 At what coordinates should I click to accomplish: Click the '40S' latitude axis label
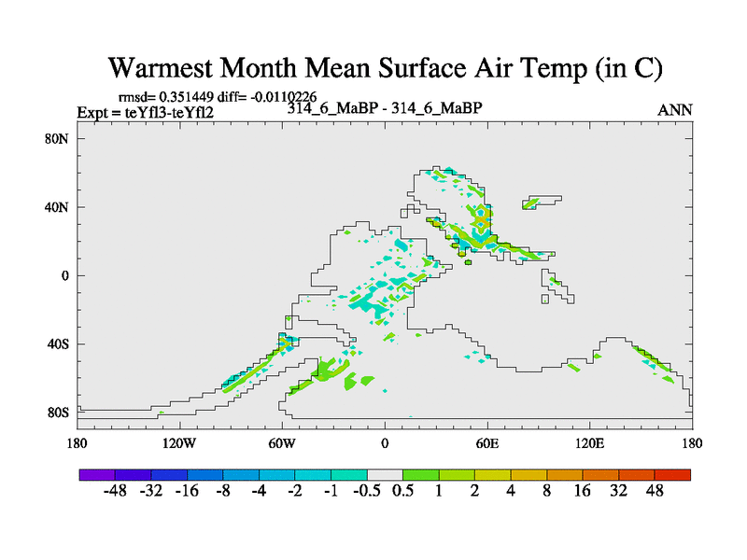59,344
